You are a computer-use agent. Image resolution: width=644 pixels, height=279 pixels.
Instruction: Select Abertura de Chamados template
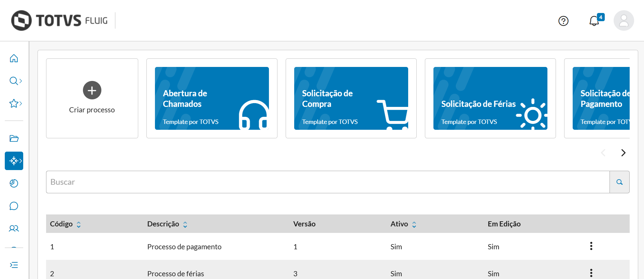pyautogui.click(x=212, y=98)
